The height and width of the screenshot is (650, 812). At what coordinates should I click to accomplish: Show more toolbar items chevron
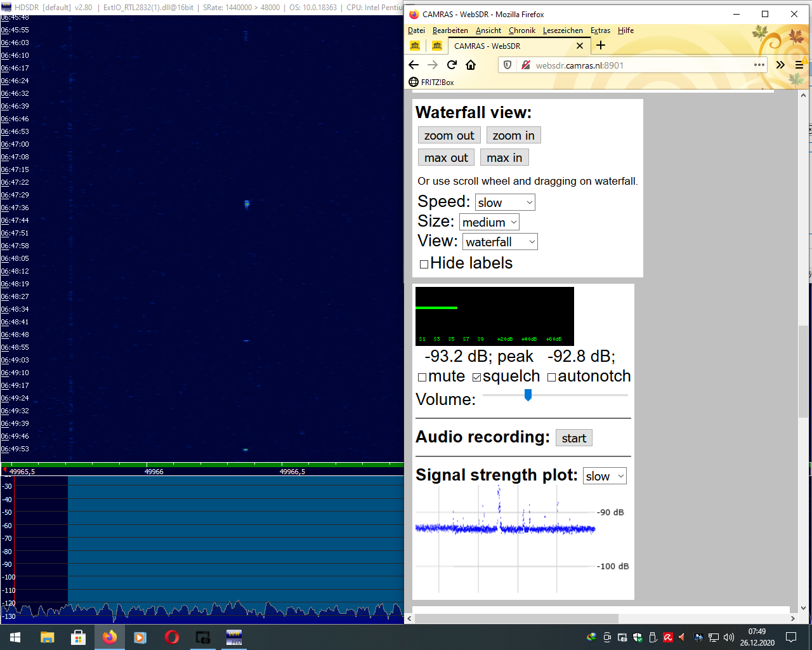pyautogui.click(x=780, y=65)
